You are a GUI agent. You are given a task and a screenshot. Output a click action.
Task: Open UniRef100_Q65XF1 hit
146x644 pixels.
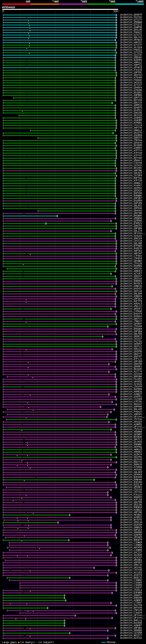point(131,309)
